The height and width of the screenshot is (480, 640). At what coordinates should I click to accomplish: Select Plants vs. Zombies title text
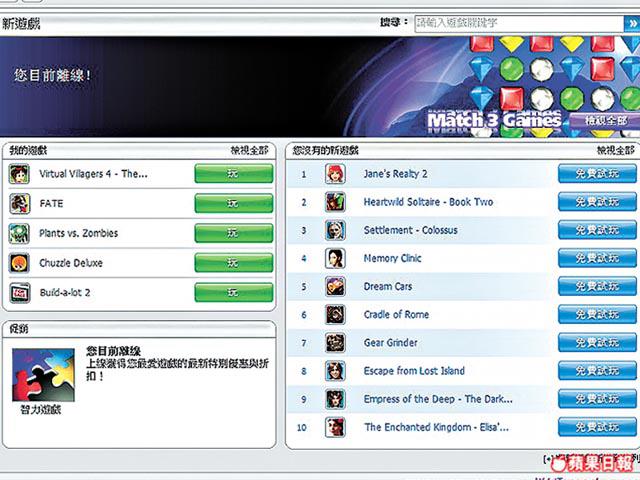[x=78, y=233]
